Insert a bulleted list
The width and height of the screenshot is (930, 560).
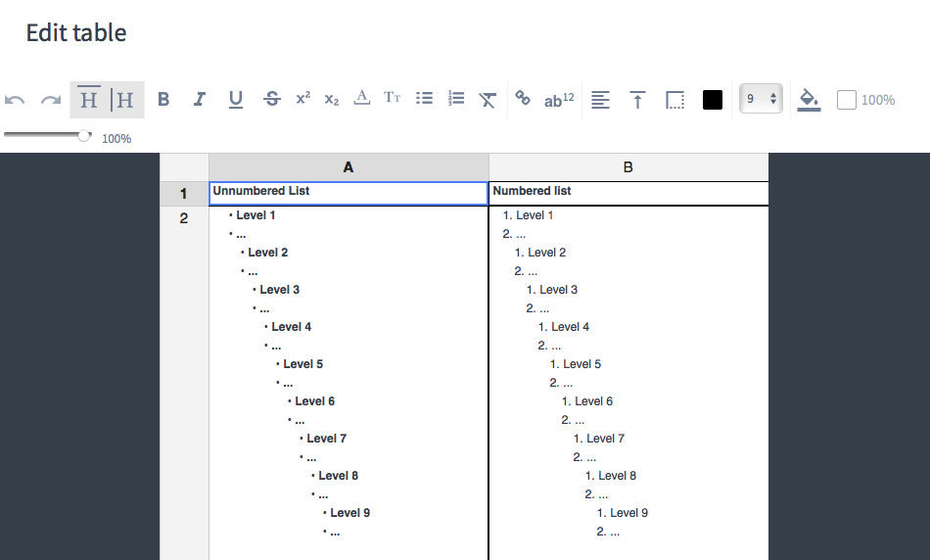424,99
